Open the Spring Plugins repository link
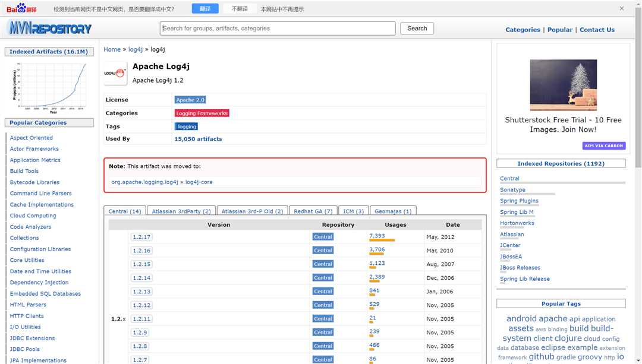The width and height of the screenshot is (642, 364). pos(519,201)
